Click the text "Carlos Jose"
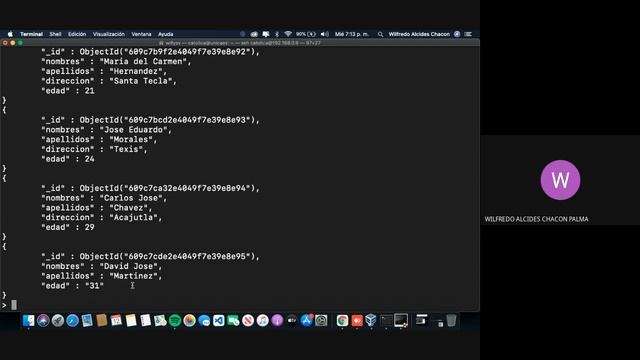 coord(131,198)
